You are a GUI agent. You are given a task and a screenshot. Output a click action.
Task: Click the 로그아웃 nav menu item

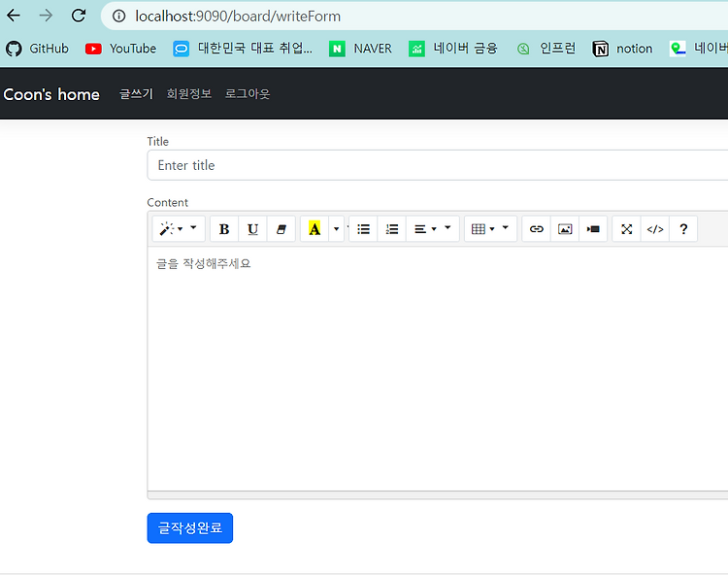click(x=248, y=94)
